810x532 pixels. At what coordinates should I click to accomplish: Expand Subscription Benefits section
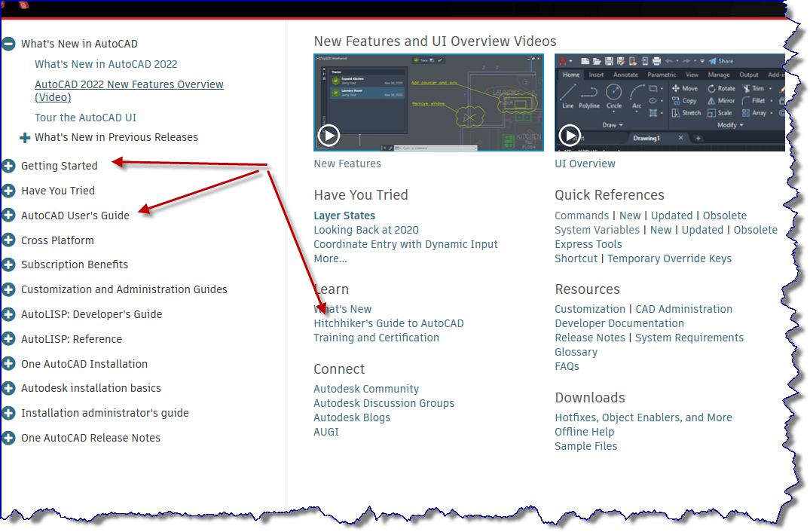pos(8,264)
